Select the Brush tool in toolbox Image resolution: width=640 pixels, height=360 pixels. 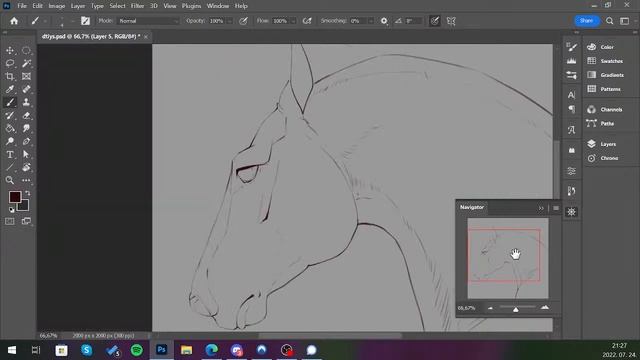click(10, 102)
